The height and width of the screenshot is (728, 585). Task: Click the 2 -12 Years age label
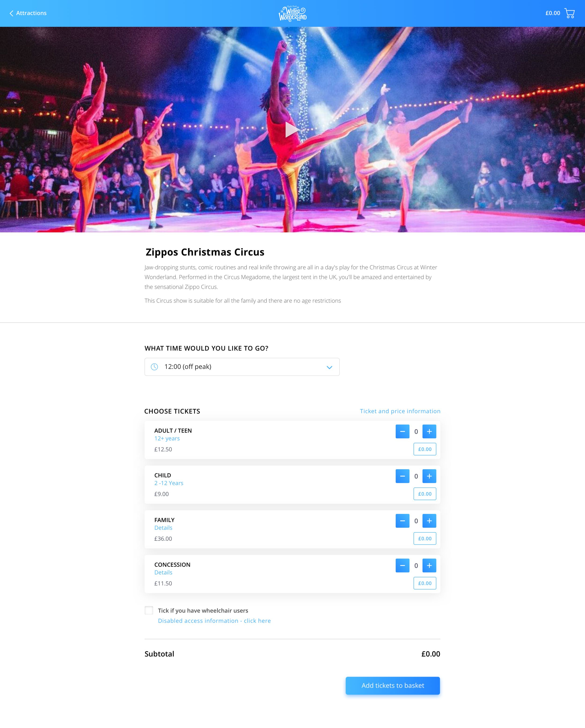coord(169,483)
